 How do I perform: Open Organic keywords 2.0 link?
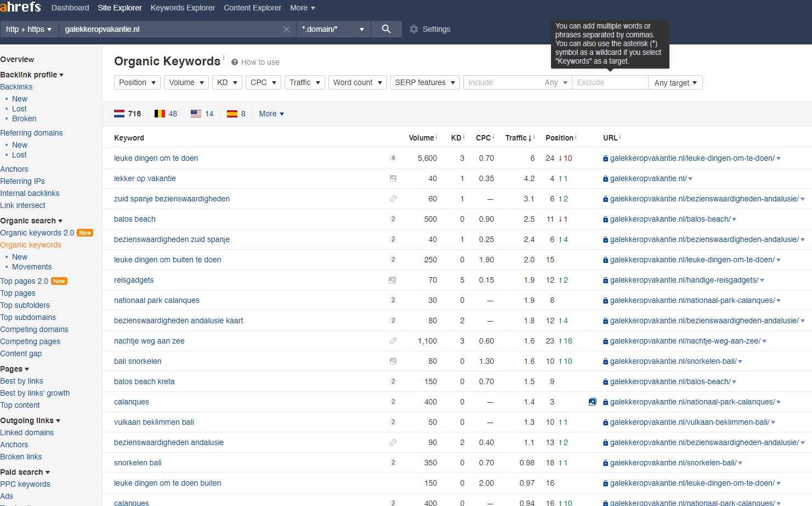pos(37,233)
